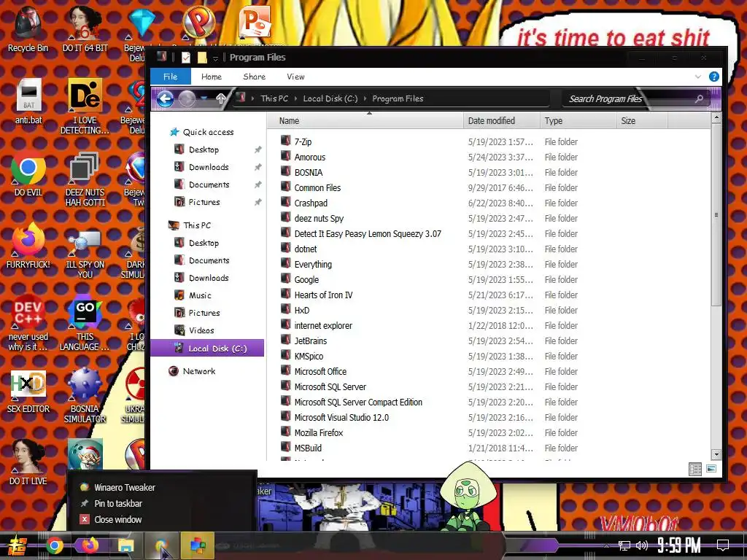Click the PowerPoint desktop icon at top
This screenshot has height=560, width=747.
(255, 22)
